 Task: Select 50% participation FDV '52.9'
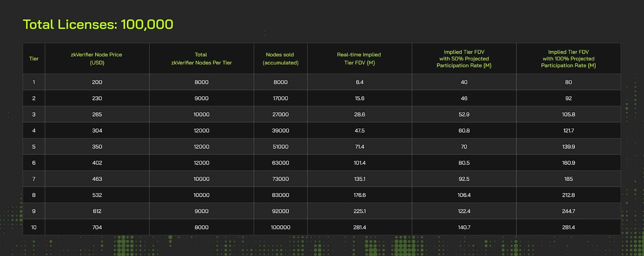click(464, 114)
